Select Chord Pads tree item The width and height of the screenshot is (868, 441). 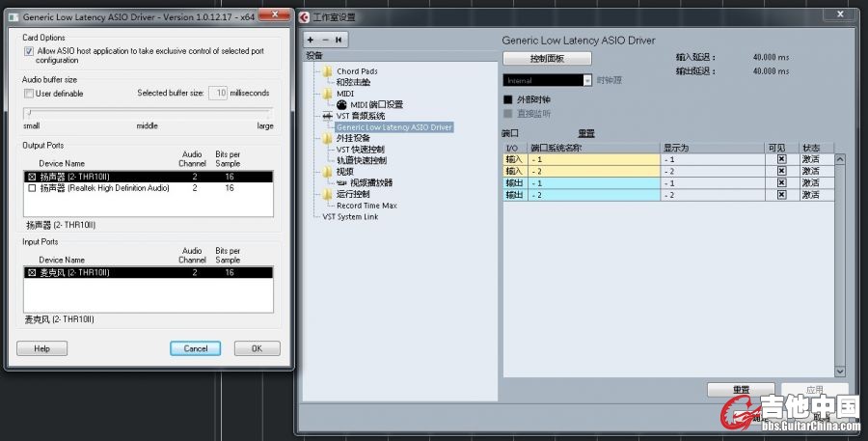pos(357,70)
